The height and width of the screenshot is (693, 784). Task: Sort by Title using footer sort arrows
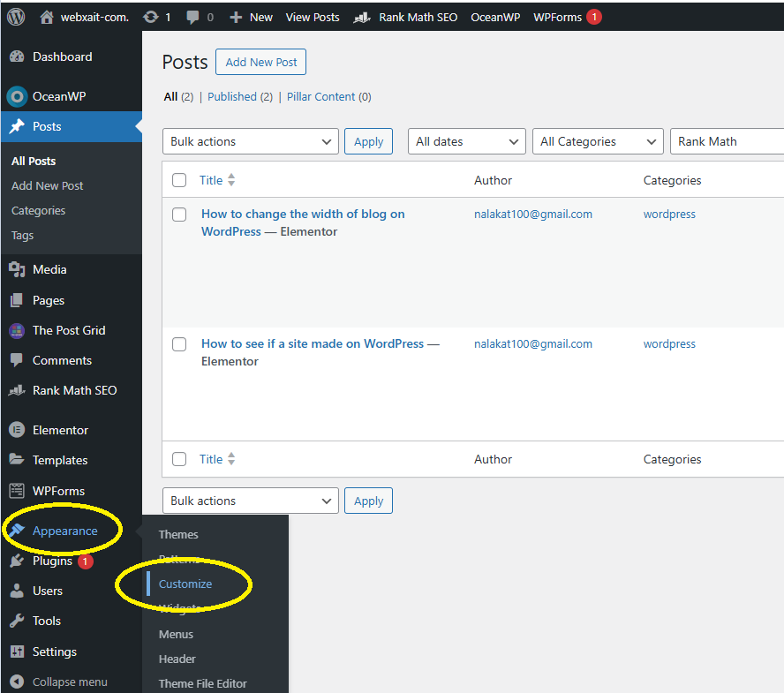pos(231,459)
